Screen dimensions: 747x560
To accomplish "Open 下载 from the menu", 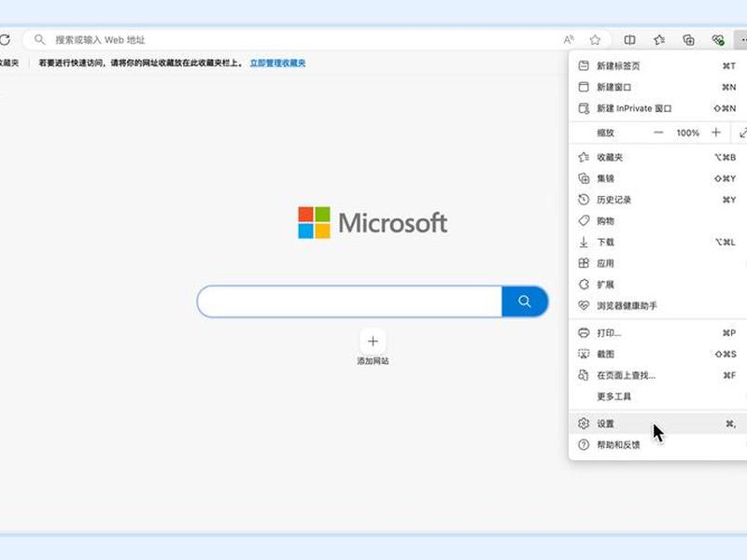I will [658, 242].
